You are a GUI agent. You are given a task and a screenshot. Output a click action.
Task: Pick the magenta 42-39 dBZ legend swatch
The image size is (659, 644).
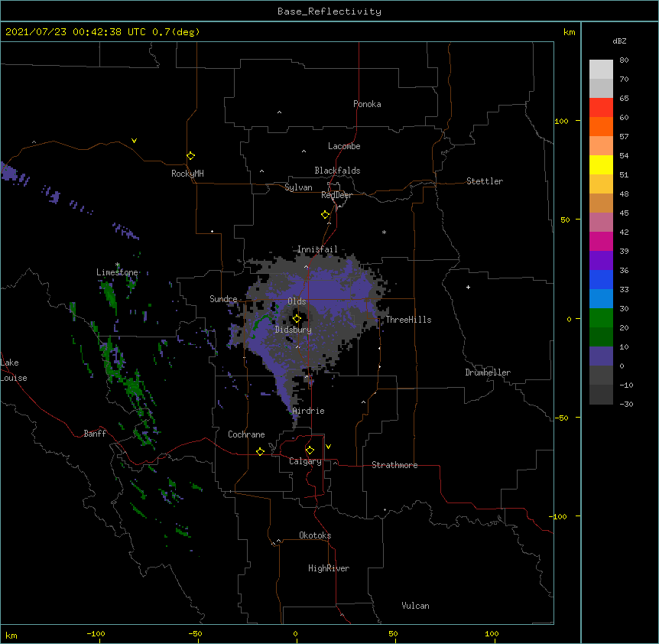[x=601, y=241]
